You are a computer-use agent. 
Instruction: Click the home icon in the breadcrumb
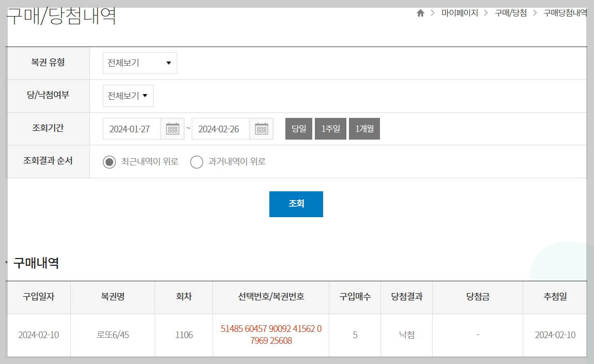click(x=420, y=12)
